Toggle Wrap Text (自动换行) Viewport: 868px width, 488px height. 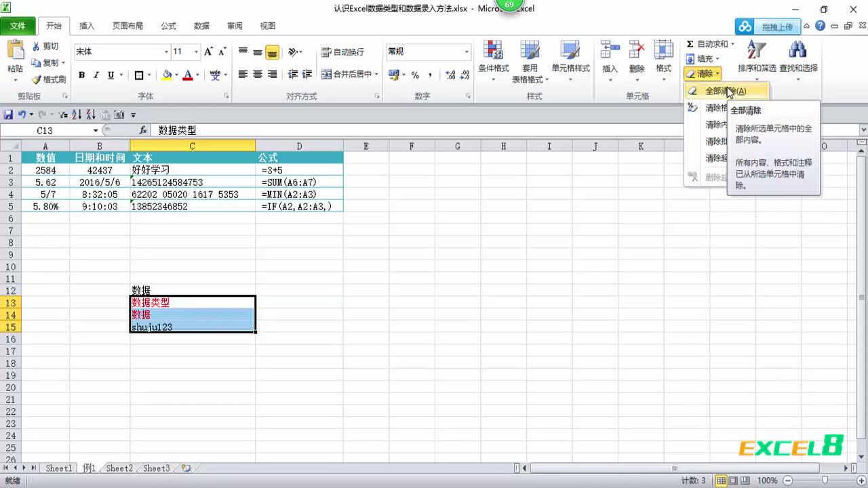(342, 52)
